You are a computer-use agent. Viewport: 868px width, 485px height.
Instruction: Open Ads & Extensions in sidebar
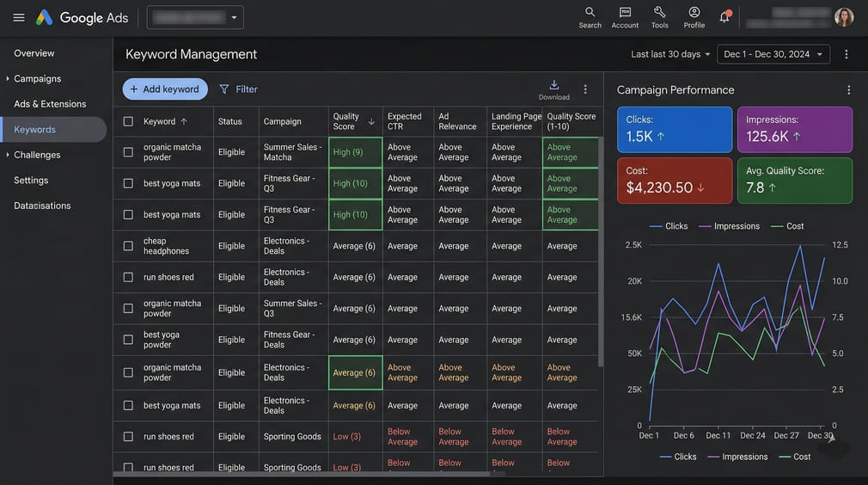[50, 104]
